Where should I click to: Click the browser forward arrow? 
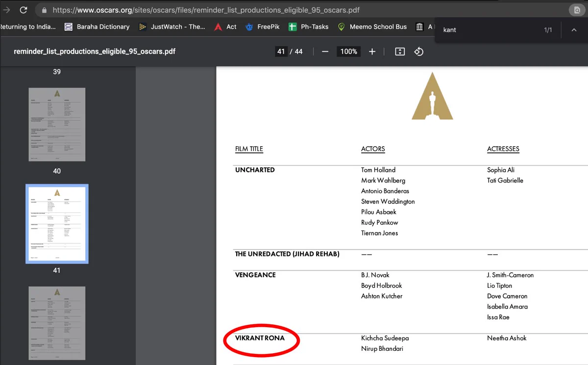[6, 10]
